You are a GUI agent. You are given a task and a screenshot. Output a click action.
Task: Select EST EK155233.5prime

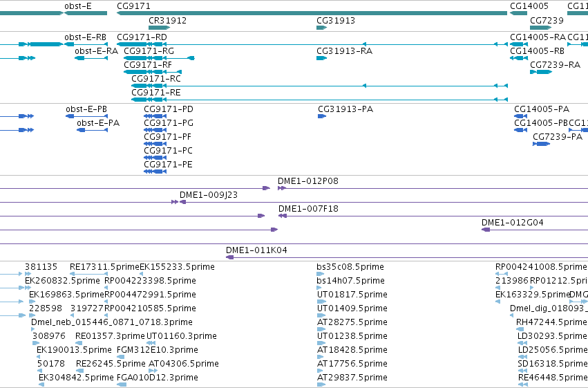142,274
